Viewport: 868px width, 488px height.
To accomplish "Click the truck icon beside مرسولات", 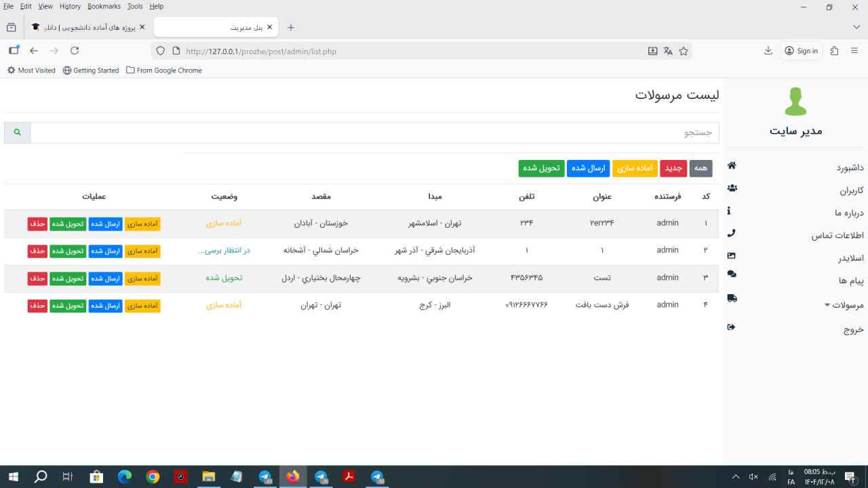I will tap(732, 298).
